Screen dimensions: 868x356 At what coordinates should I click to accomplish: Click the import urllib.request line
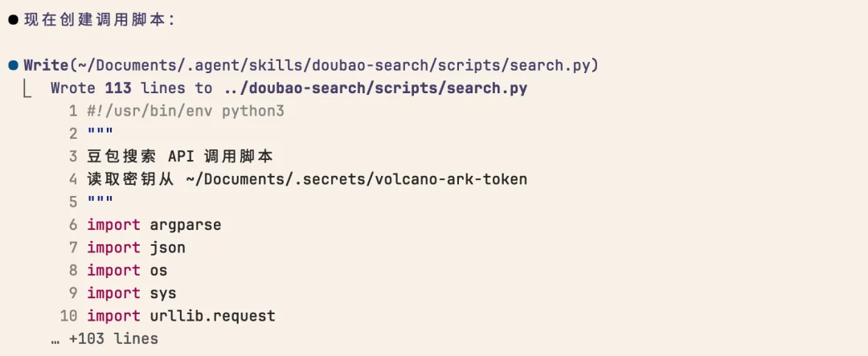tap(181, 316)
